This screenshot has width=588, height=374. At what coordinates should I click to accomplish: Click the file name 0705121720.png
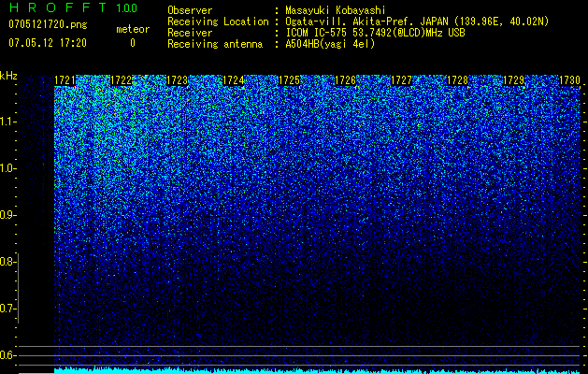[x=48, y=24]
